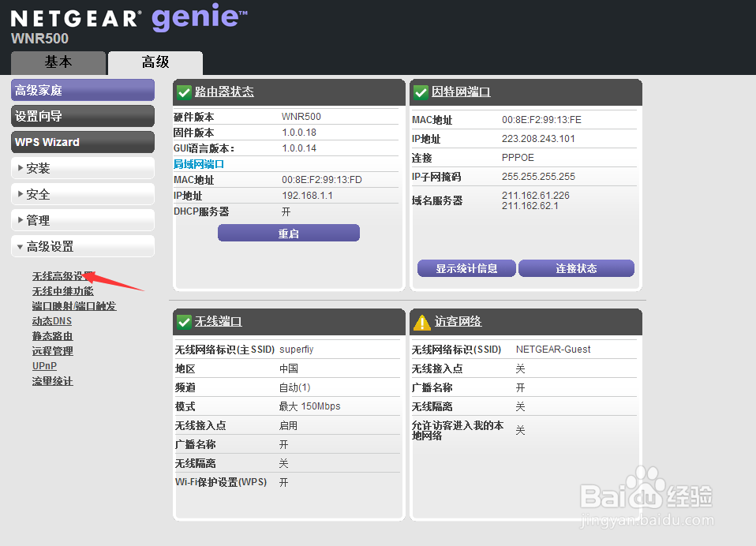756x546 pixels.
Task: Click the main SSID value superfiy
Action: [x=296, y=350]
